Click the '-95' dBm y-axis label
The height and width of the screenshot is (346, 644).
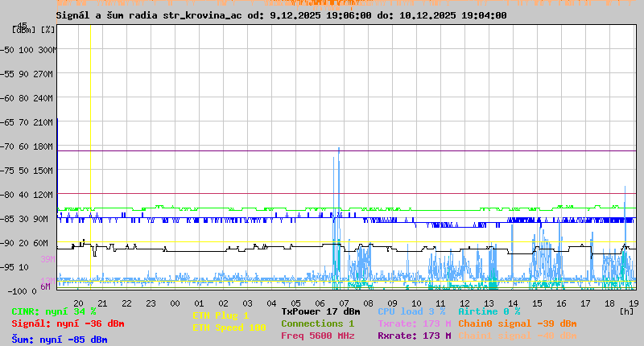pos(7,267)
